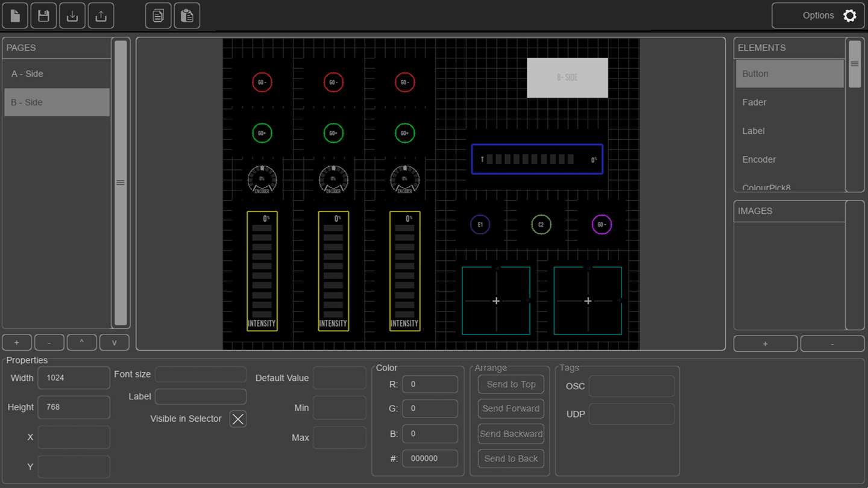868x488 pixels.
Task: Select the third encoder dial on canvas
Action: [x=404, y=180]
